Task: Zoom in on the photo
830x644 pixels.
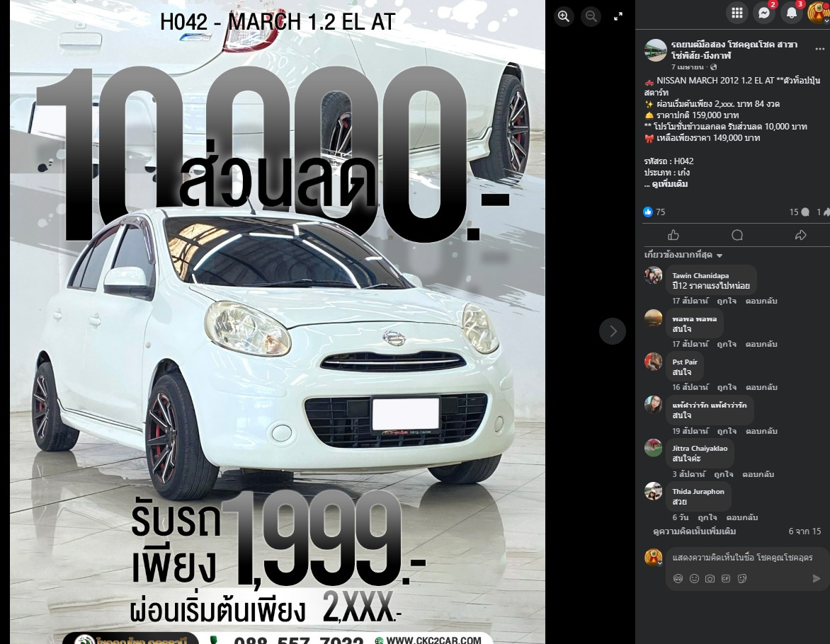Action: point(564,16)
